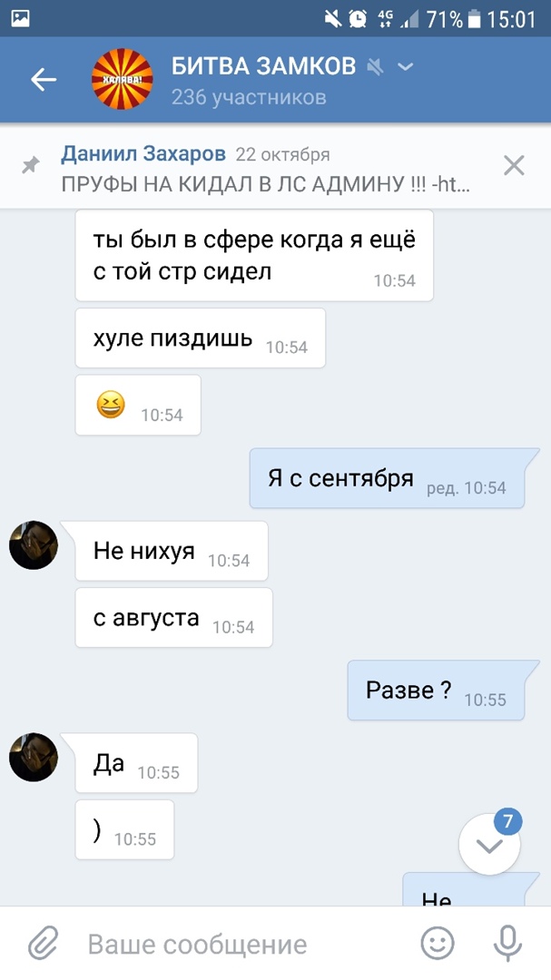Select the Разве ? message bubble
The image size is (551, 980).
[437, 691]
